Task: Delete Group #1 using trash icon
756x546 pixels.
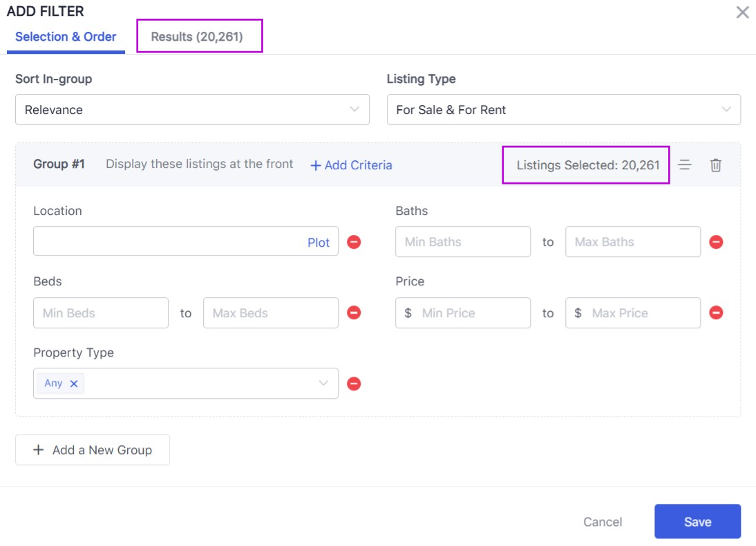Action: coord(716,165)
